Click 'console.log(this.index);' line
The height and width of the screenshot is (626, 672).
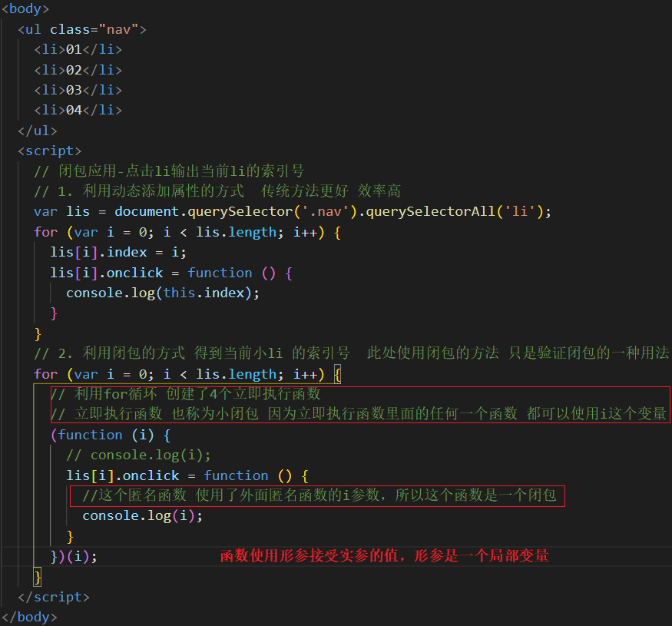163,293
